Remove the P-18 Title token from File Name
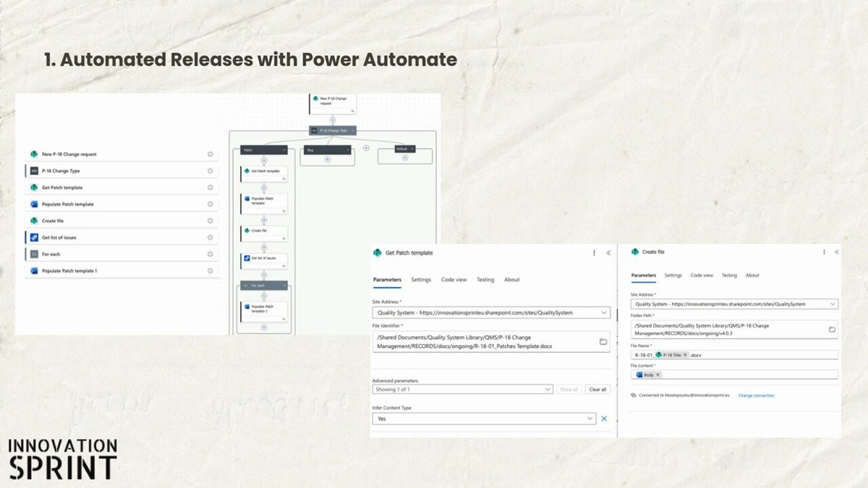The width and height of the screenshot is (868, 488). 685,355
